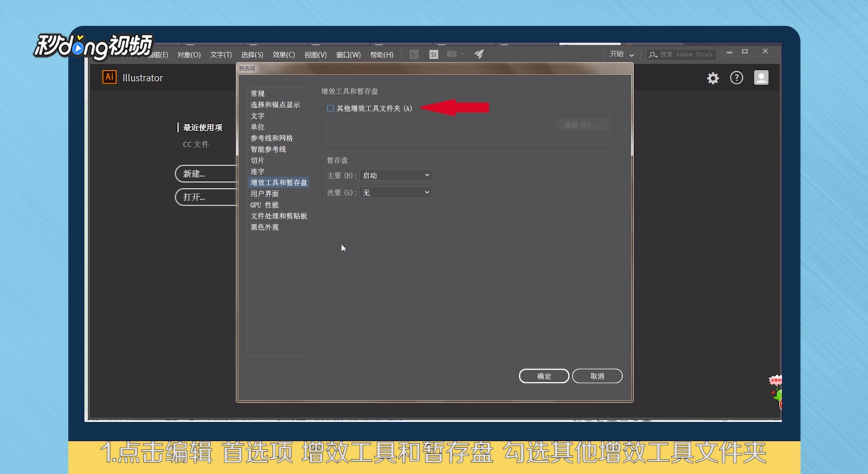Viewport: 868px width, 474px height.
Task: Expand the 开始 workspace dropdown
Action: pos(622,54)
